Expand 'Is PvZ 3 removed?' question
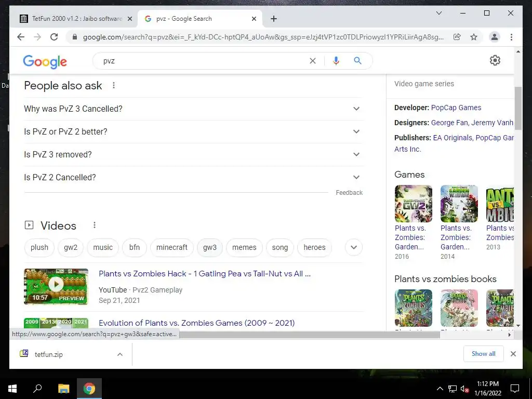 pyautogui.click(x=193, y=154)
